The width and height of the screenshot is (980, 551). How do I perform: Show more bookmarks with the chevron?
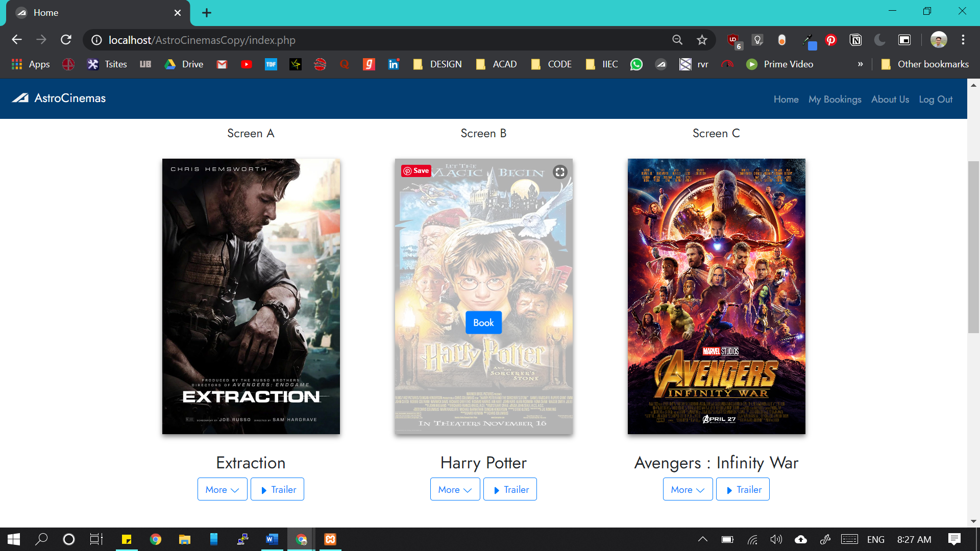click(x=861, y=64)
